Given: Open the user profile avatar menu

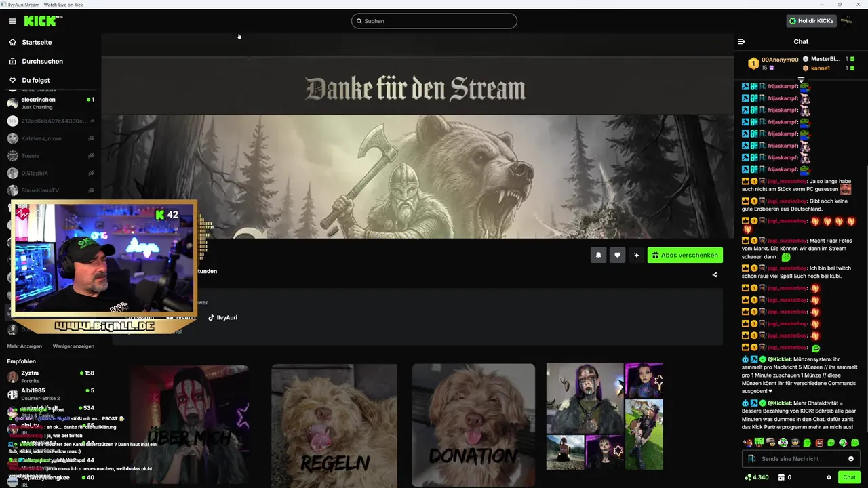Looking at the screenshot, I should (846, 21).
